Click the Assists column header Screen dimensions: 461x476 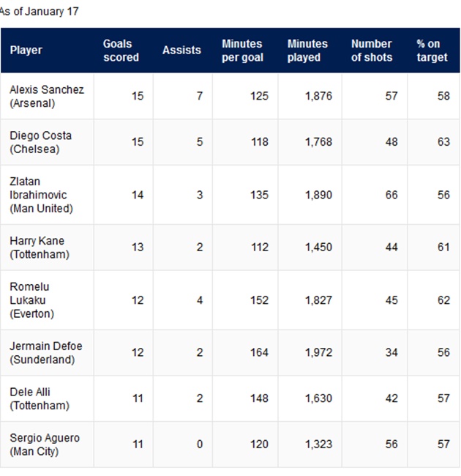pos(181,50)
